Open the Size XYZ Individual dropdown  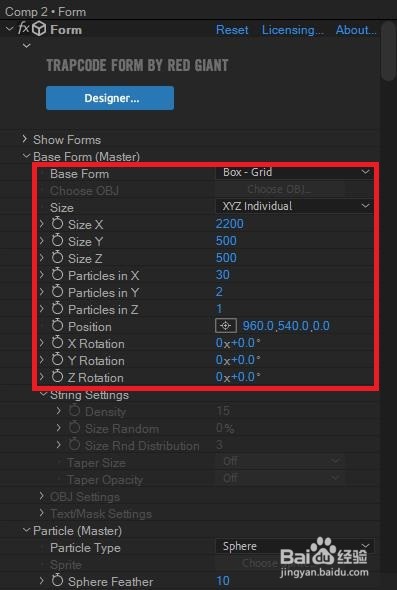tap(294, 206)
